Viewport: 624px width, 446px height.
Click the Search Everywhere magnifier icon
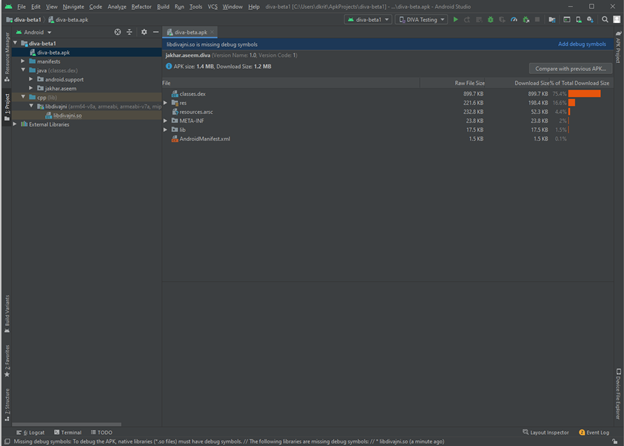click(x=605, y=19)
